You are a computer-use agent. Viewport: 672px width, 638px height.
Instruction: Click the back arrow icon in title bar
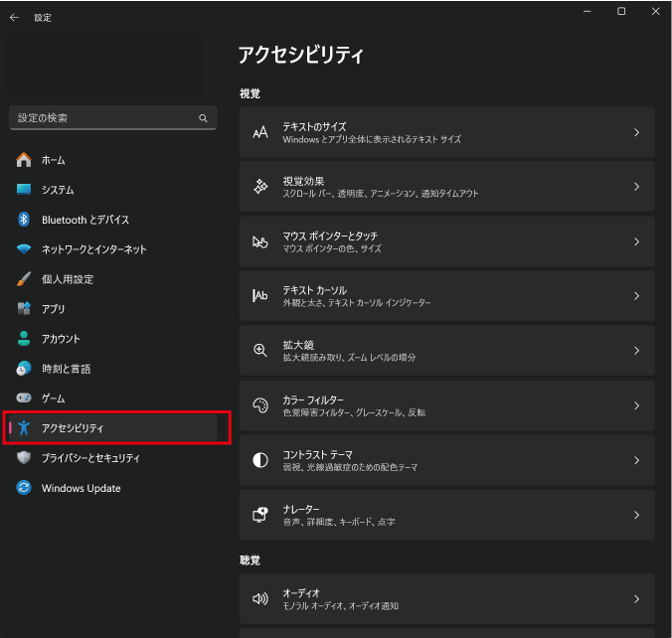[x=14, y=17]
